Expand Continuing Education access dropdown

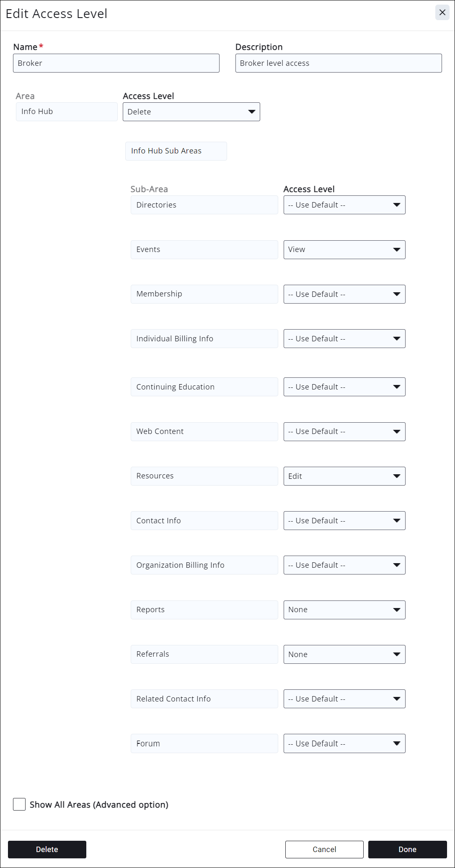click(344, 387)
